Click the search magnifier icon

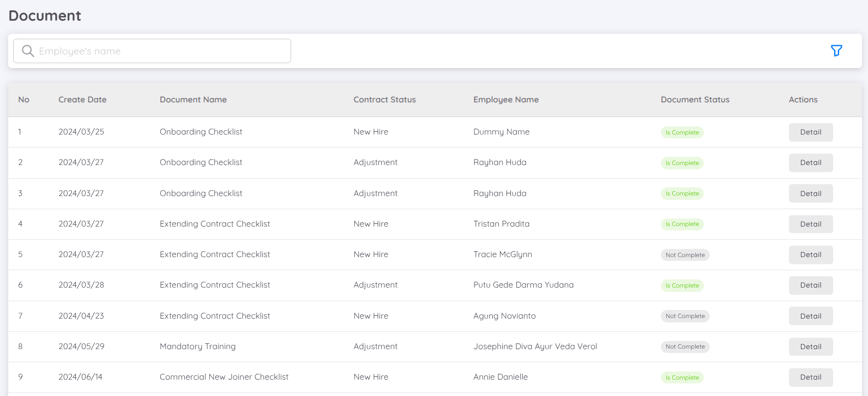28,51
